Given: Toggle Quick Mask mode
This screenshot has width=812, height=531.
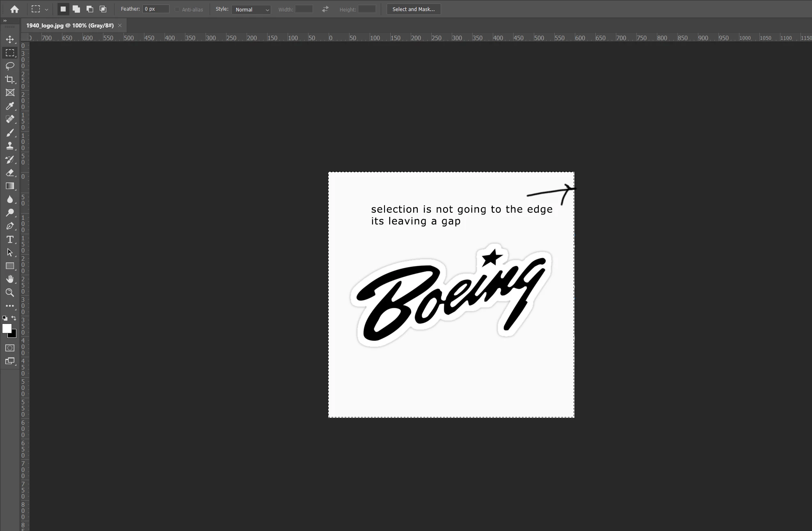Looking at the screenshot, I should (x=10, y=348).
